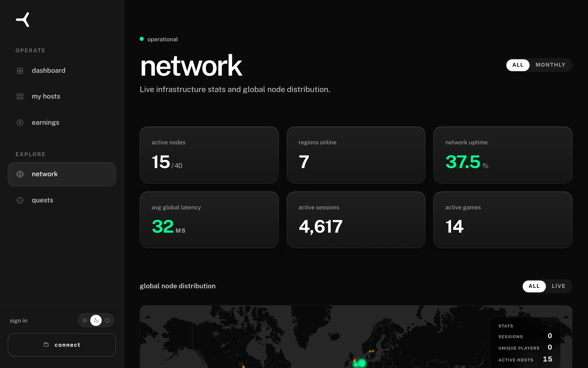Open the dashboard page
The width and height of the screenshot is (588, 368).
[62, 71]
